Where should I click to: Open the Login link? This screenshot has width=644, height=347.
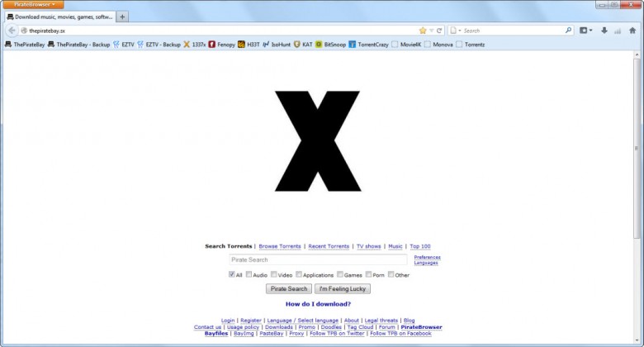pyautogui.click(x=228, y=321)
